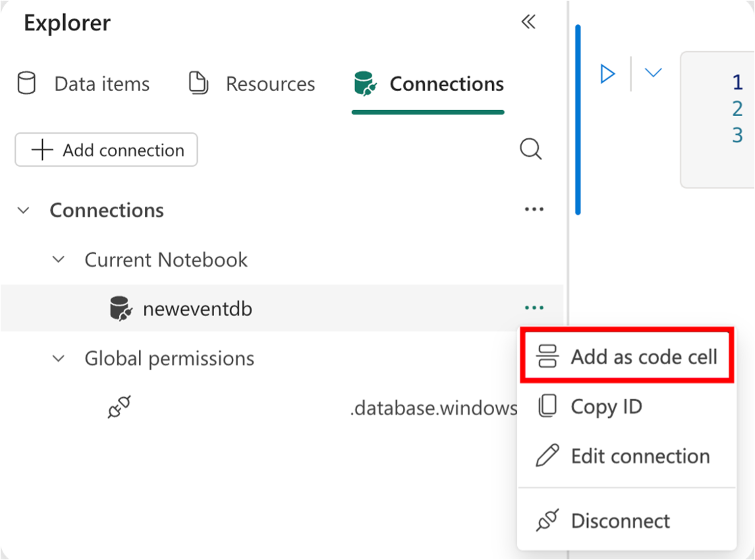755x560 pixels.
Task: Open the run options dropdown arrow
Action: (x=653, y=72)
